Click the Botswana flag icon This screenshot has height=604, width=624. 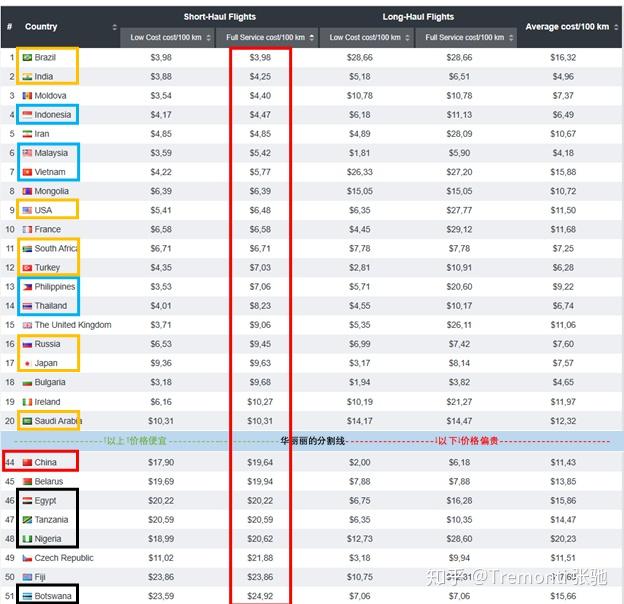point(27,596)
